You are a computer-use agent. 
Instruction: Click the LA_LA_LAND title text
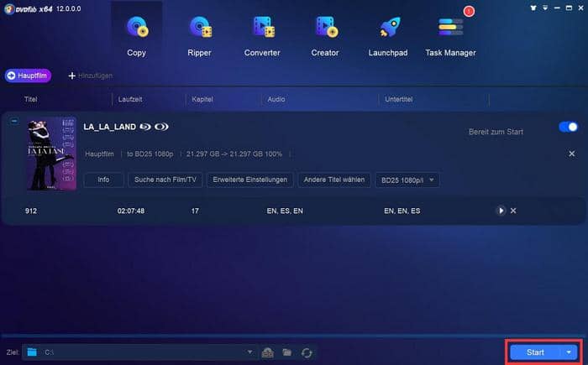pos(109,127)
